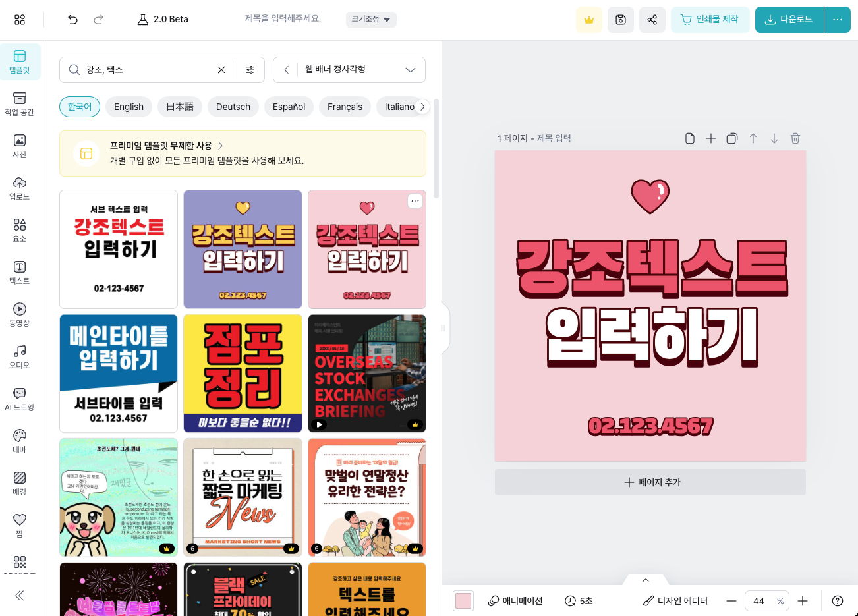Select the Français language chip
The width and height of the screenshot is (858, 616).
[345, 107]
